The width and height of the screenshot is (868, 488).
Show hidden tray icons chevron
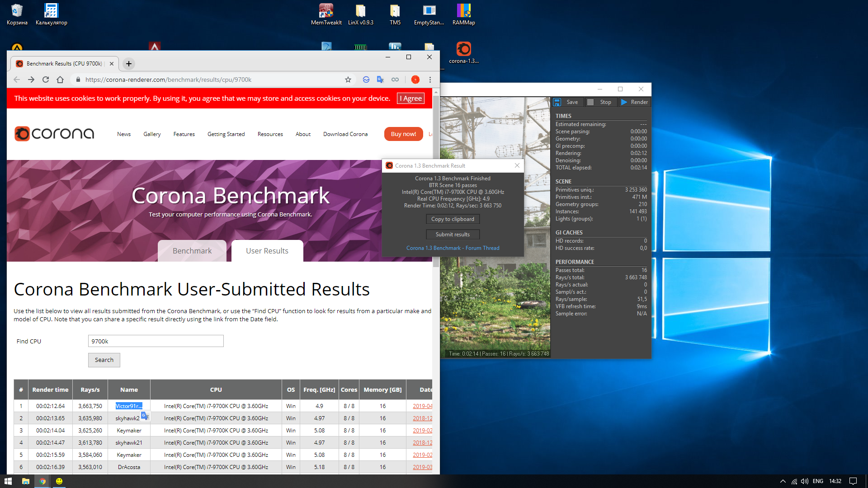[783, 481]
